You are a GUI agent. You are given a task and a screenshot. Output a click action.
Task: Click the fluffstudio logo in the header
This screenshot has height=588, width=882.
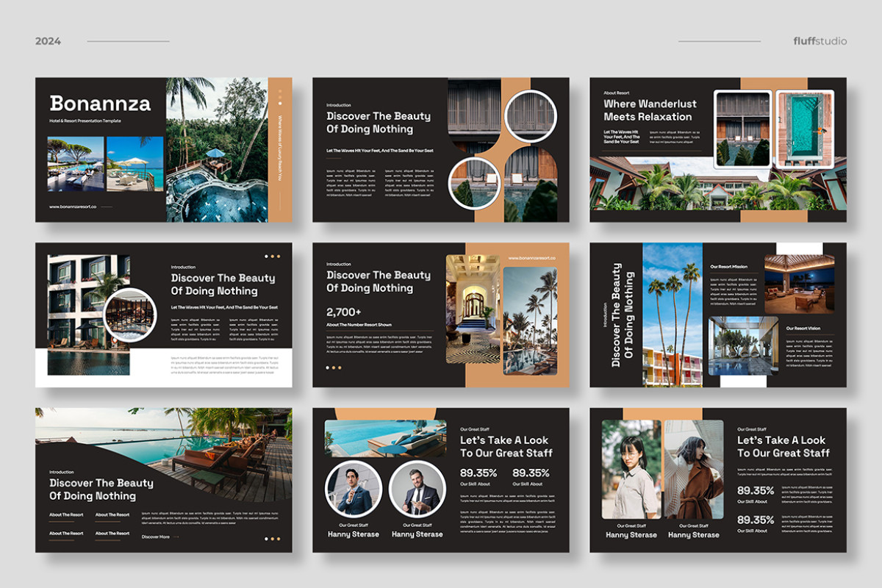[820, 41]
